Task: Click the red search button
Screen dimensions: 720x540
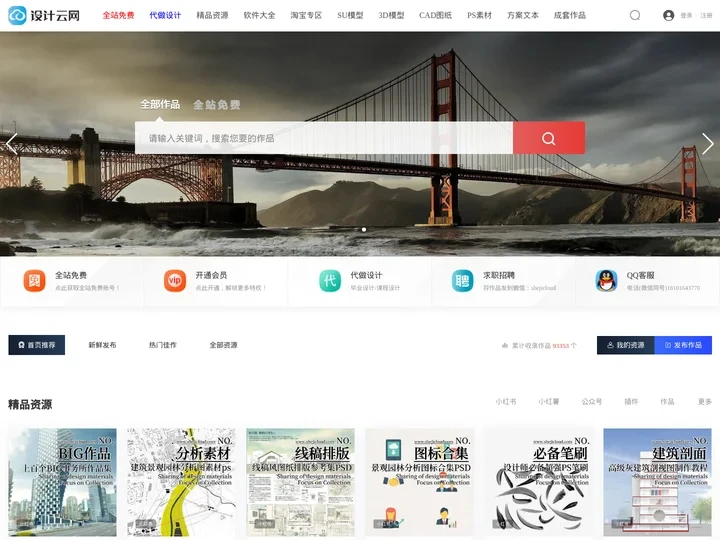Action: coord(549,138)
